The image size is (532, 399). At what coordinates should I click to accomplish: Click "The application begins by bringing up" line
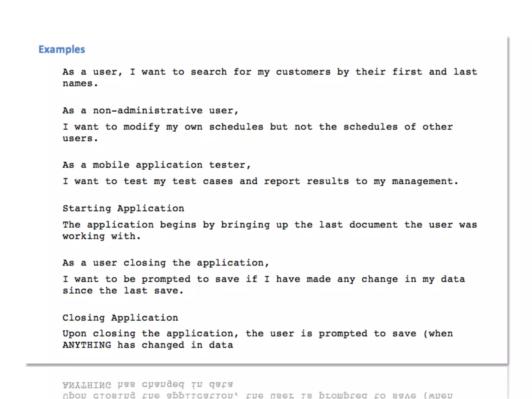[x=270, y=225]
